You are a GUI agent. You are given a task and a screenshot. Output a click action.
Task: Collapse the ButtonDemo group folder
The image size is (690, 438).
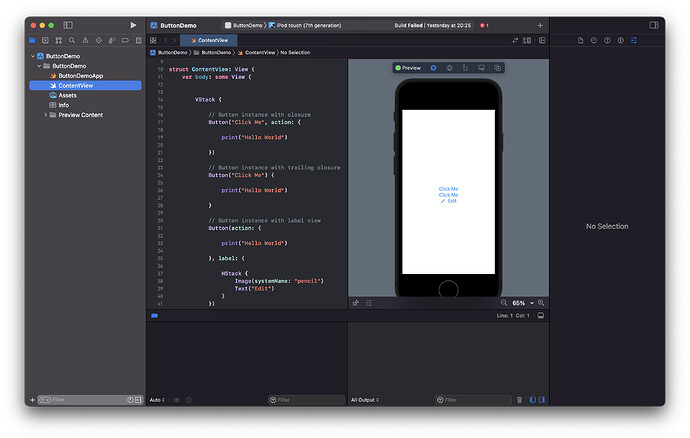[39, 66]
